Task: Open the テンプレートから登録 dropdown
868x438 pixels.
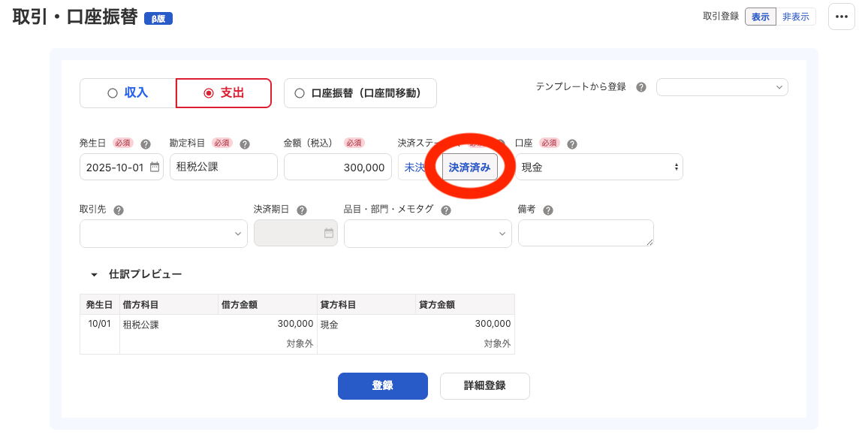Action: [721, 86]
